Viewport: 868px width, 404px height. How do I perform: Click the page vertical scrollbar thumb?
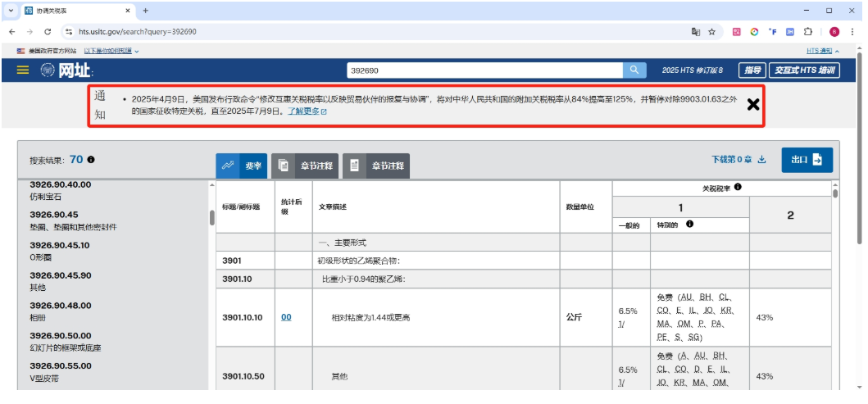859,147
